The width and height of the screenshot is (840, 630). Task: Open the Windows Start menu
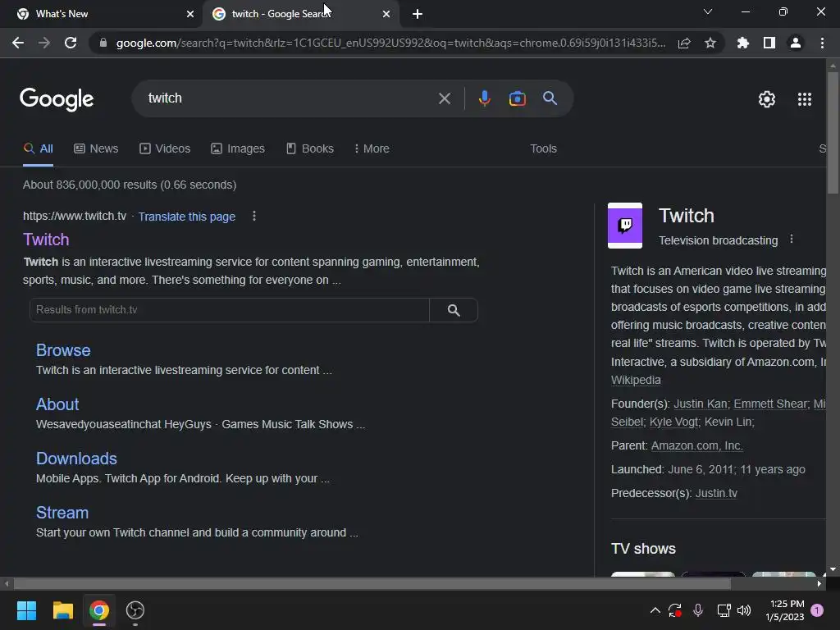(26, 610)
